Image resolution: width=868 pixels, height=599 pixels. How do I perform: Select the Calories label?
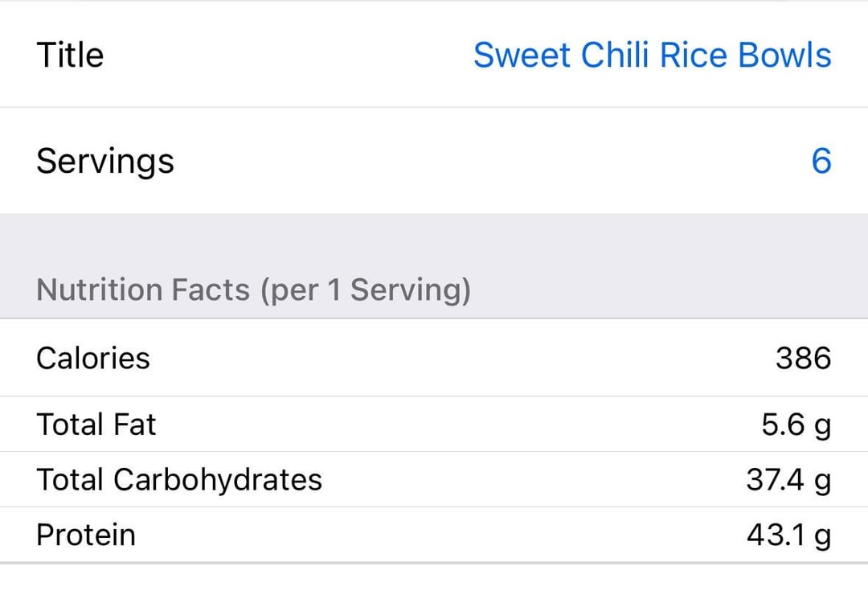[x=93, y=358]
